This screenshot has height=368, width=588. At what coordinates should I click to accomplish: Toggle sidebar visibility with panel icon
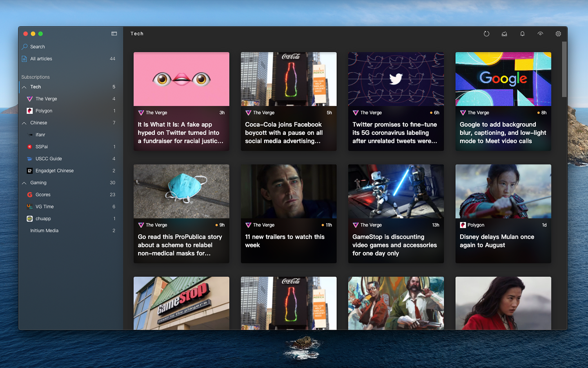tap(114, 34)
